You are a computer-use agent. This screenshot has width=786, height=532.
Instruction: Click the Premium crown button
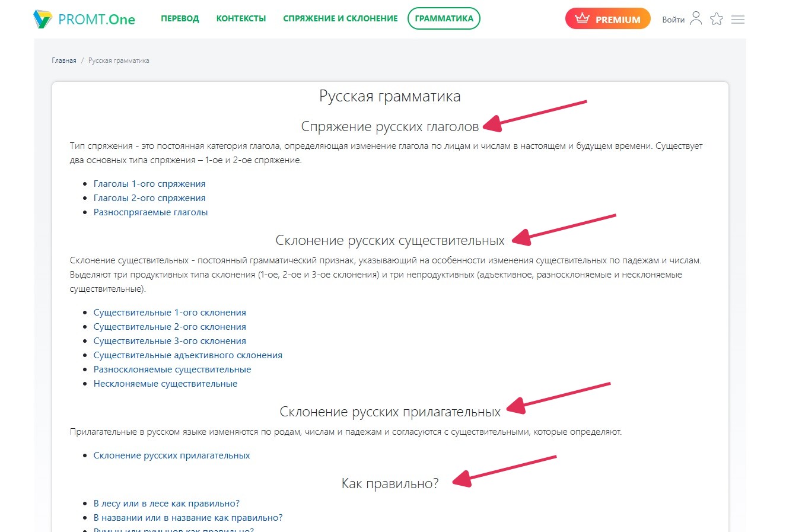click(x=608, y=19)
